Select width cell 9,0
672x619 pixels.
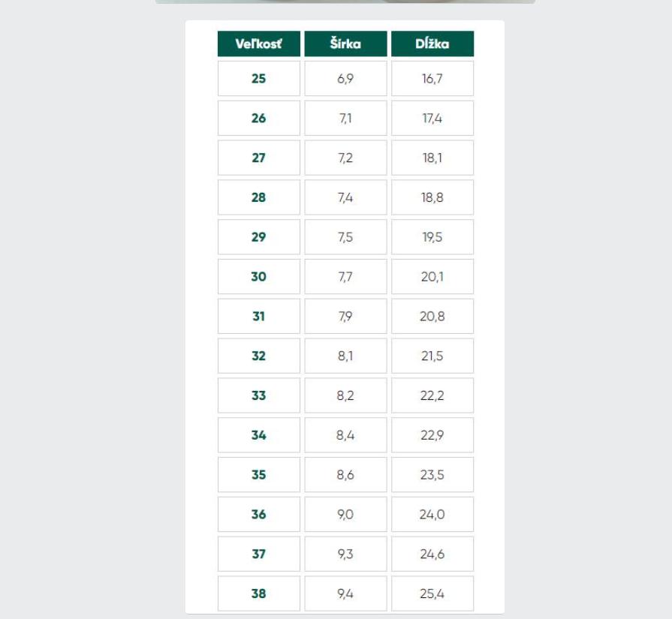345,515
